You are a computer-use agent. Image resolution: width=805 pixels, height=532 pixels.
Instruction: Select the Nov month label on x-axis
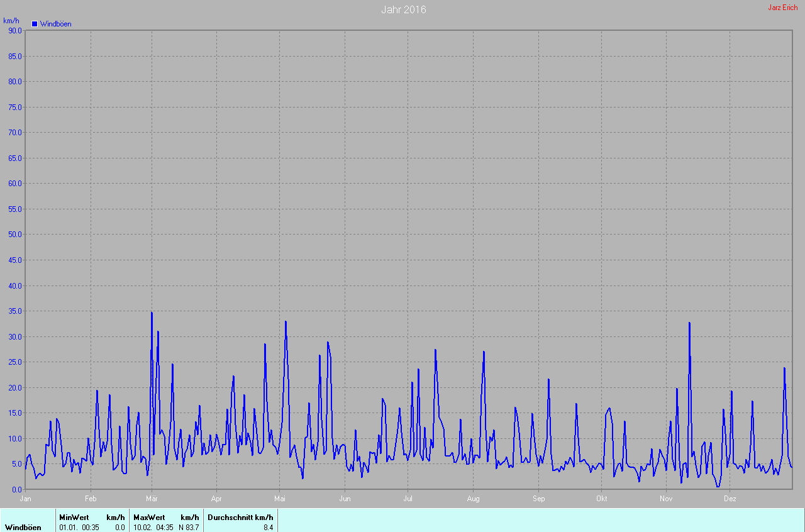tap(666, 499)
